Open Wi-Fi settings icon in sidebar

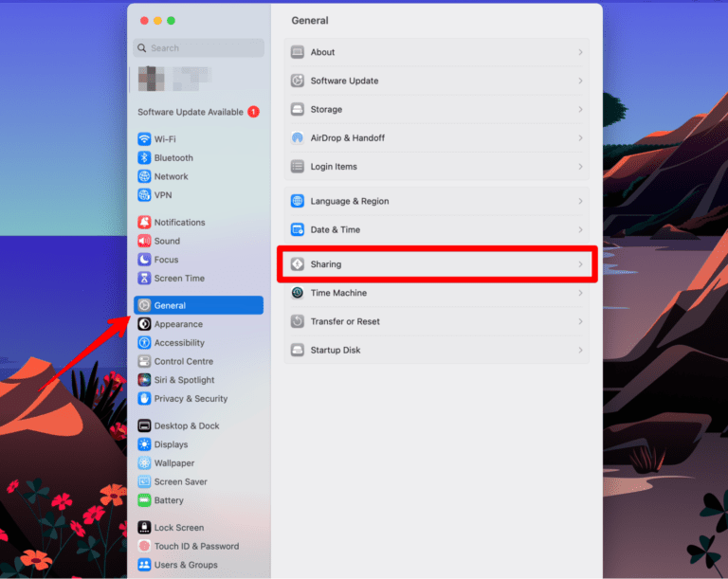pyautogui.click(x=144, y=139)
